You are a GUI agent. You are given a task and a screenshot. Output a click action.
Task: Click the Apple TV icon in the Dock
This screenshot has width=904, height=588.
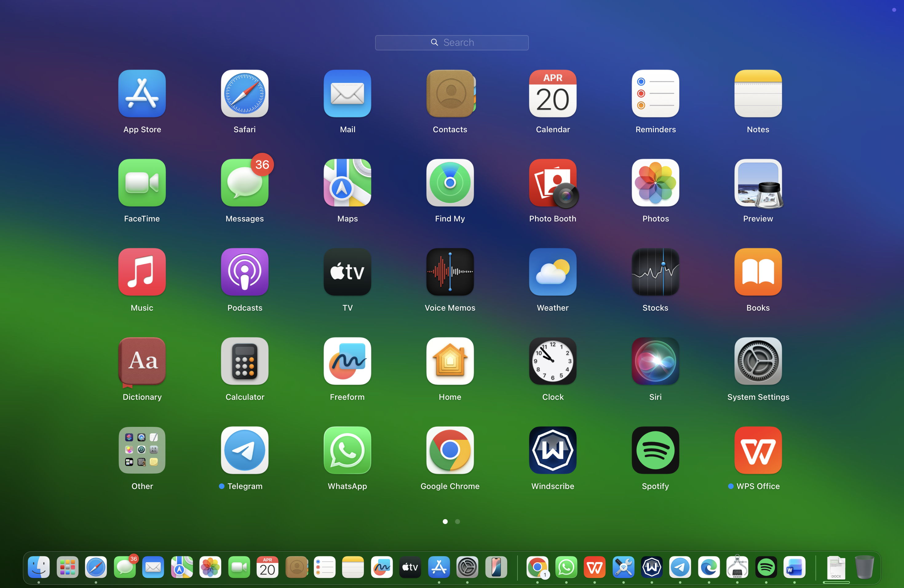pyautogui.click(x=410, y=567)
